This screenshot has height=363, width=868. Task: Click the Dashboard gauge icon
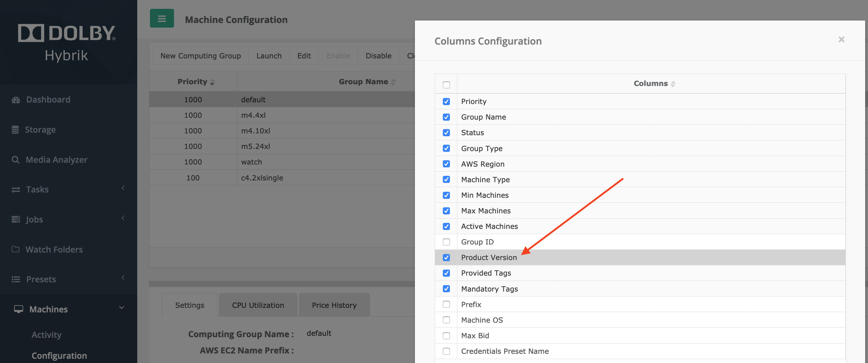point(16,100)
